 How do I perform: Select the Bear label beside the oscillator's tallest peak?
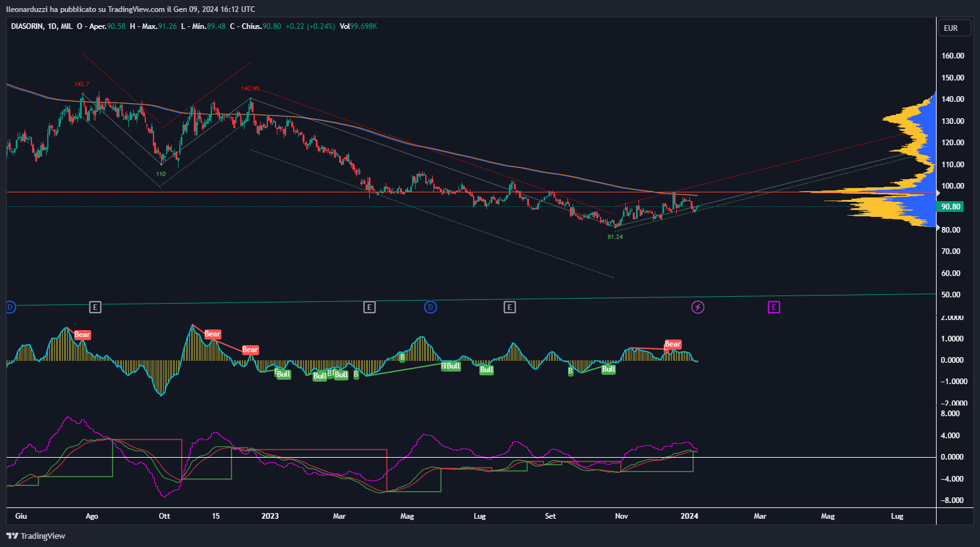213,334
